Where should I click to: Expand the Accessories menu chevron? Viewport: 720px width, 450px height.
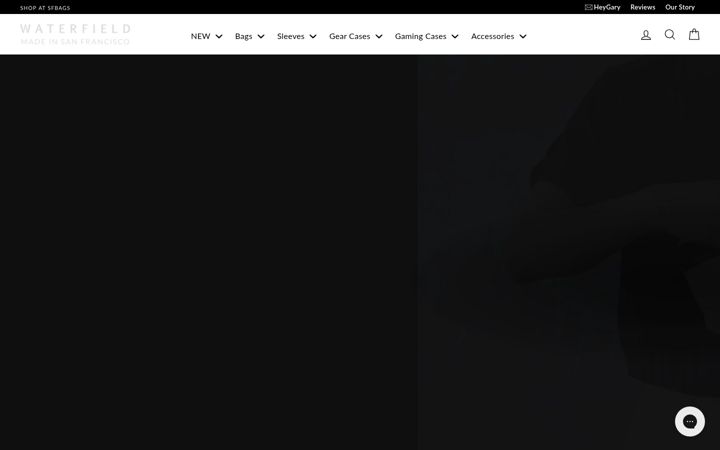pos(523,36)
